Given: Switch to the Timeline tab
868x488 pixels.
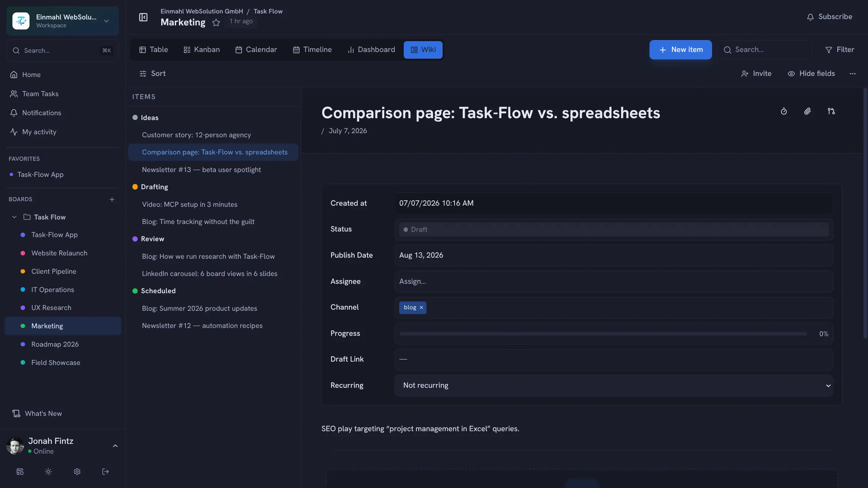Looking at the screenshot, I should pyautogui.click(x=312, y=50).
